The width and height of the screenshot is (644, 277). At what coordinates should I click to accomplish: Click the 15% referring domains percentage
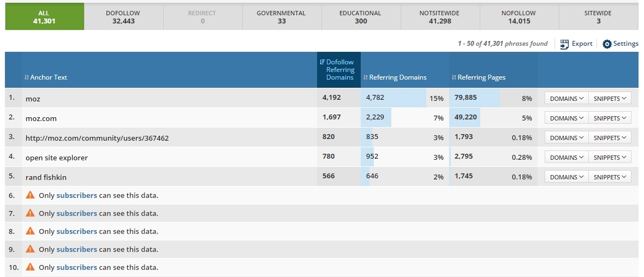(x=437, y=99)
